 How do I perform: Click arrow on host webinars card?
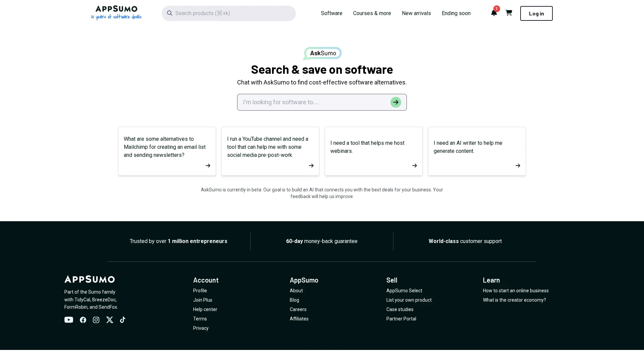click(x=415, y=166)
